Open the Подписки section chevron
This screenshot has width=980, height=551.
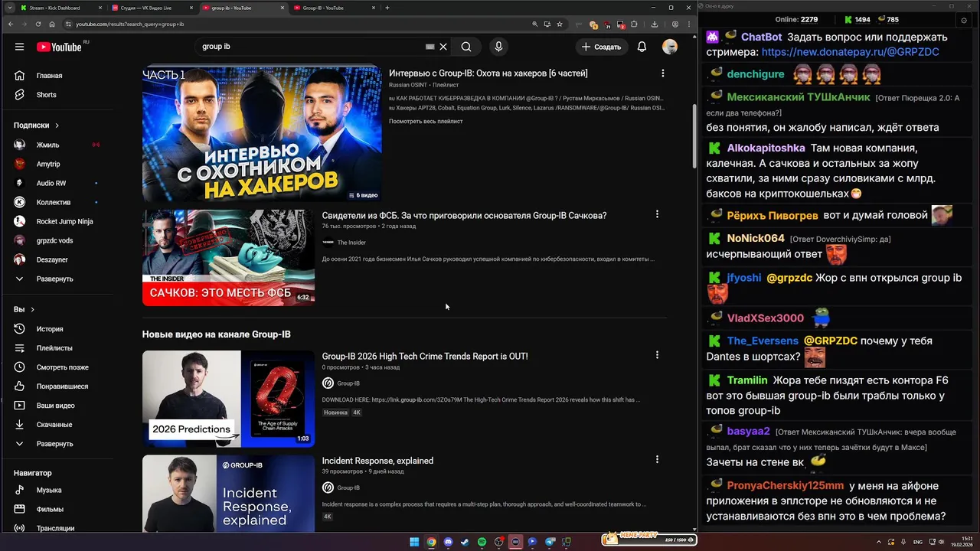click(57, 126)
